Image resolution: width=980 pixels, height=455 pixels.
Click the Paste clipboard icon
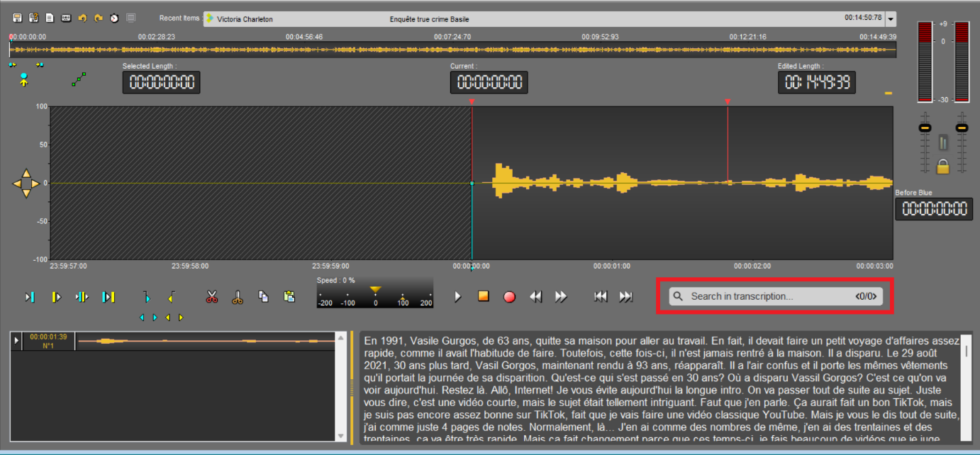[289, 297]
